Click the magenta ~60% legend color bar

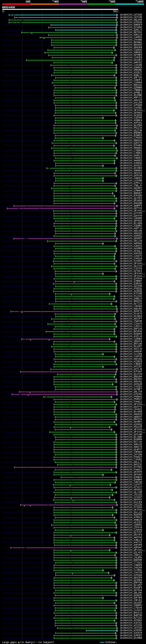coord(73,4)
